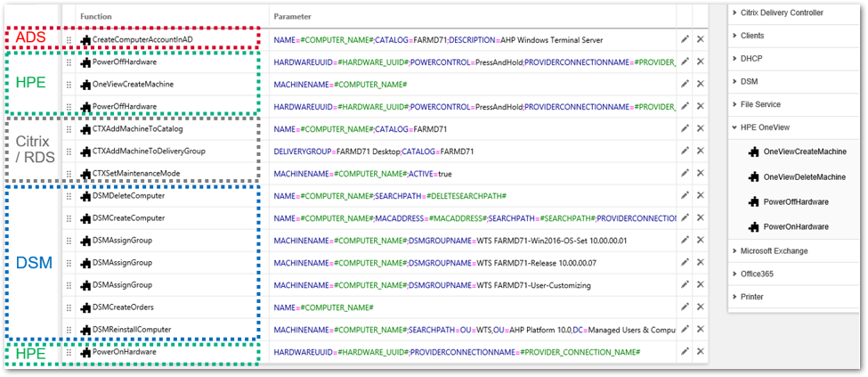Viewport: 868px width, 377px height.
Task: Click the drag handle of CTXSetMaintenanceMode row
Action: pos(69,174)
